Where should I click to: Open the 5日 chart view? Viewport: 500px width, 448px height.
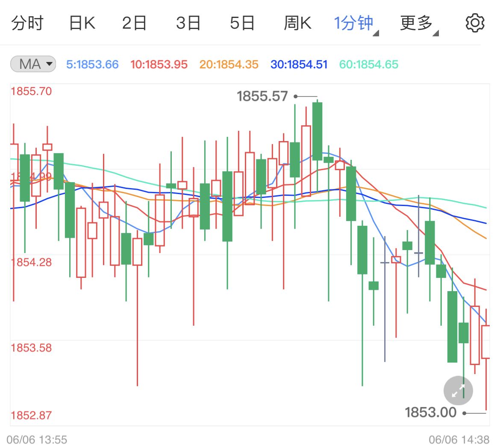point(242,24)
